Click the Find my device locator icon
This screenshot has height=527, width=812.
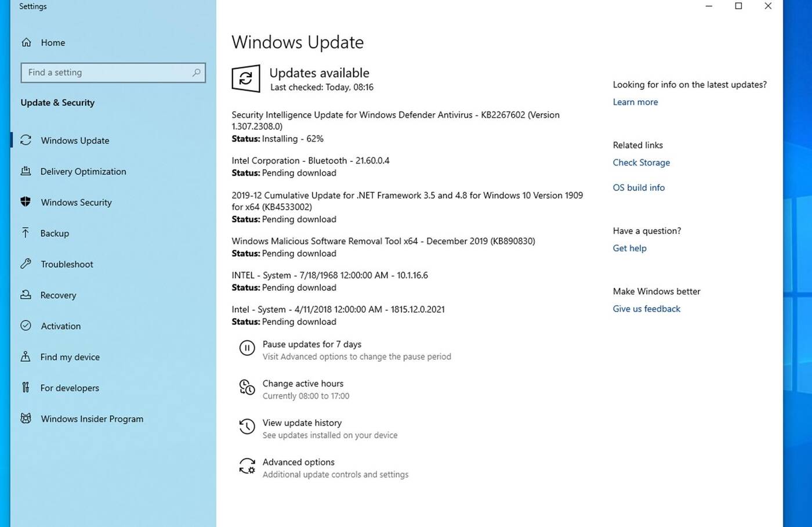pyautogui.click(x=26, y=356)
